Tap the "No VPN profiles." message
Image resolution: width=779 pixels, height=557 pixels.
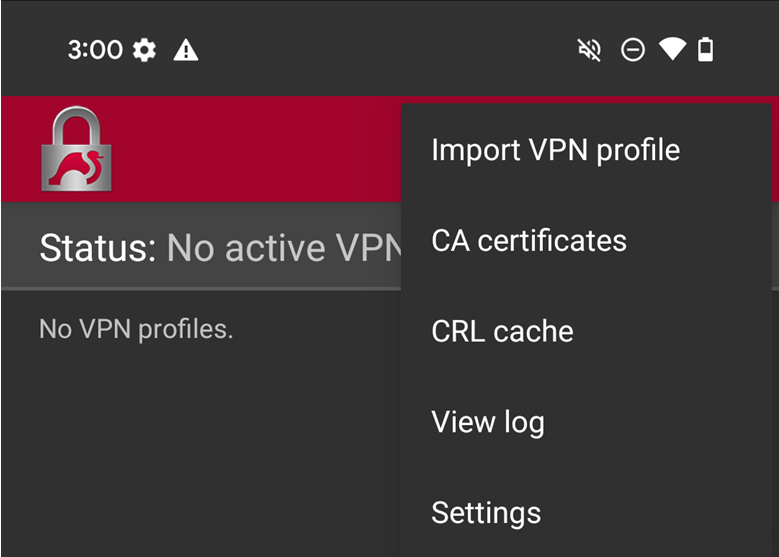coord(136,329)
